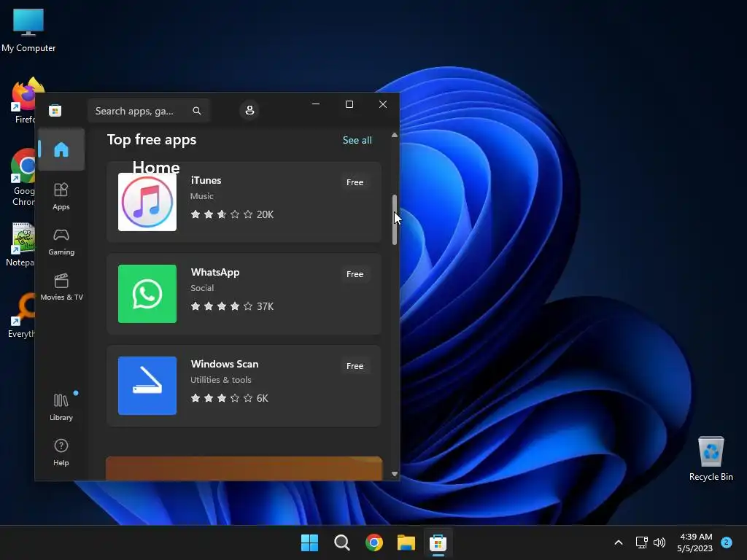This screenshot has height=560, width=747.
Task: Open the Gaming section in sidebar
Action: [61, 242]
